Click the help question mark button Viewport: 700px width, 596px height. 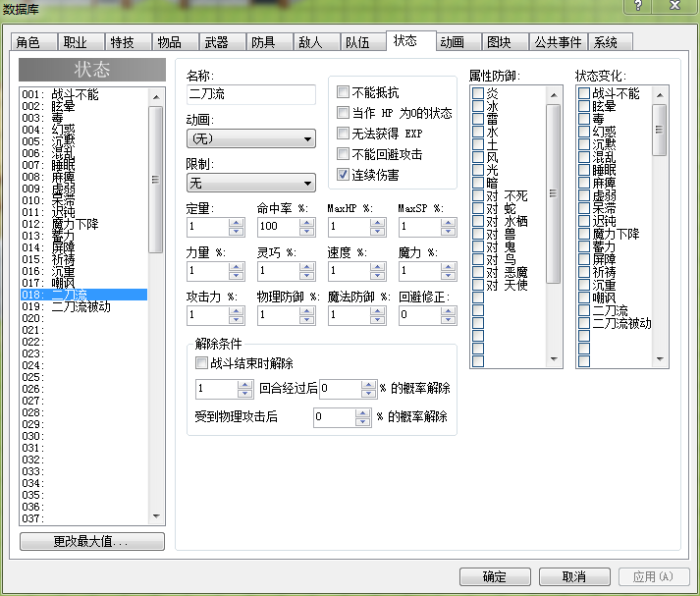coord(638,6)
